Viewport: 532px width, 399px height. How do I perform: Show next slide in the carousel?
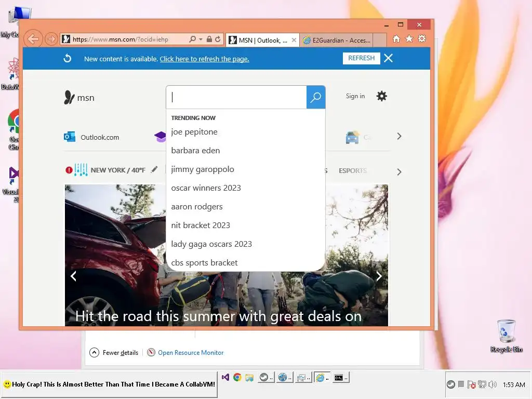[379, 276]
